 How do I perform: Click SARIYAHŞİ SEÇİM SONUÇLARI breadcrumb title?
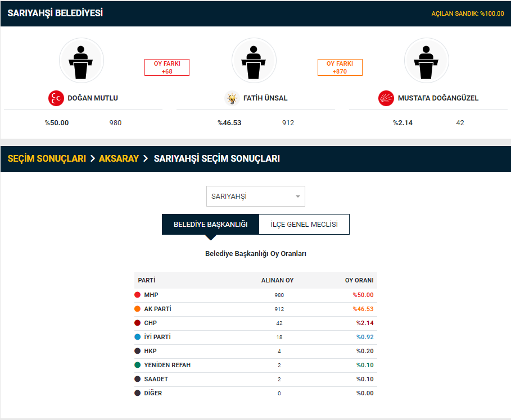pyautogui.click(x=217, y=158)
